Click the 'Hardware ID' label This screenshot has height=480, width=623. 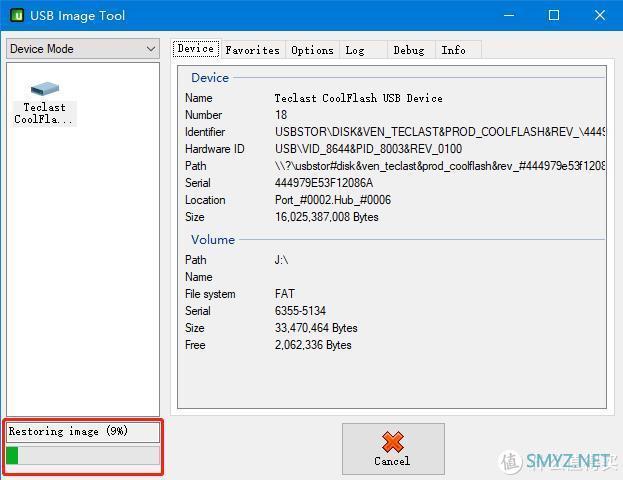(x=215, y=149)
